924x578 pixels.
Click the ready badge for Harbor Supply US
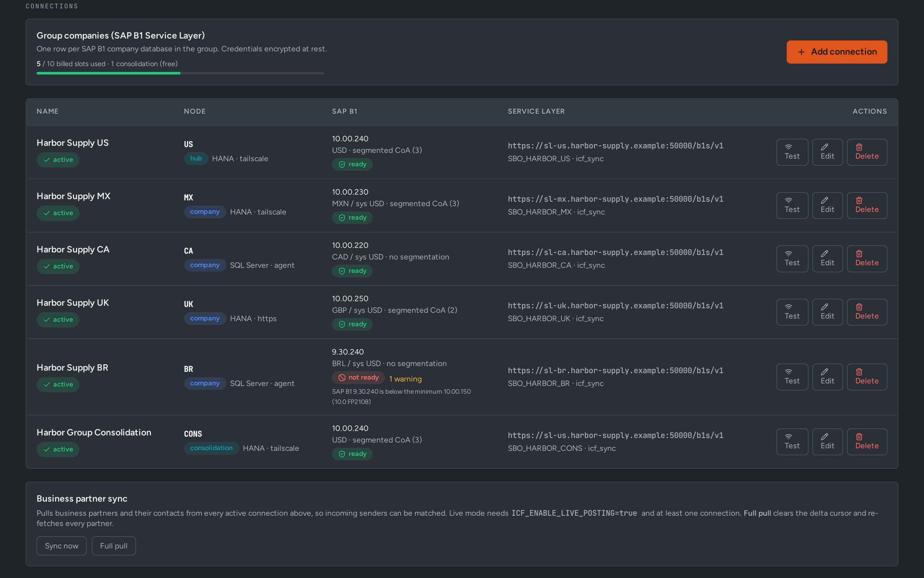352,164
